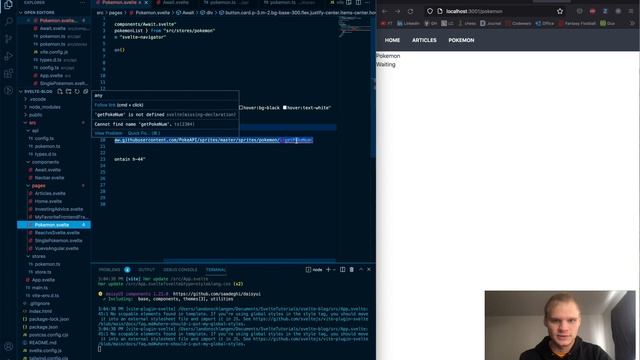Open the Office bookmark in Firefox

tap(545, 23)
